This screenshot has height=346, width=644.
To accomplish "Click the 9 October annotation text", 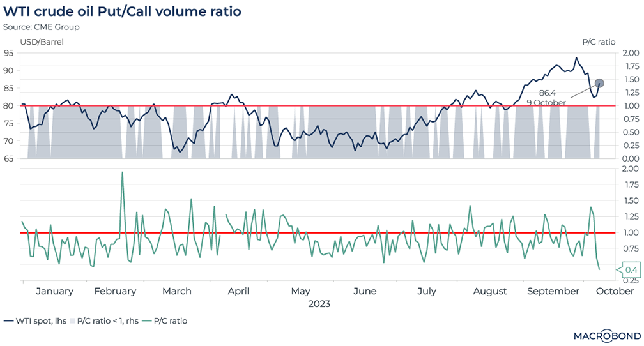I will (x=546, y=102).
